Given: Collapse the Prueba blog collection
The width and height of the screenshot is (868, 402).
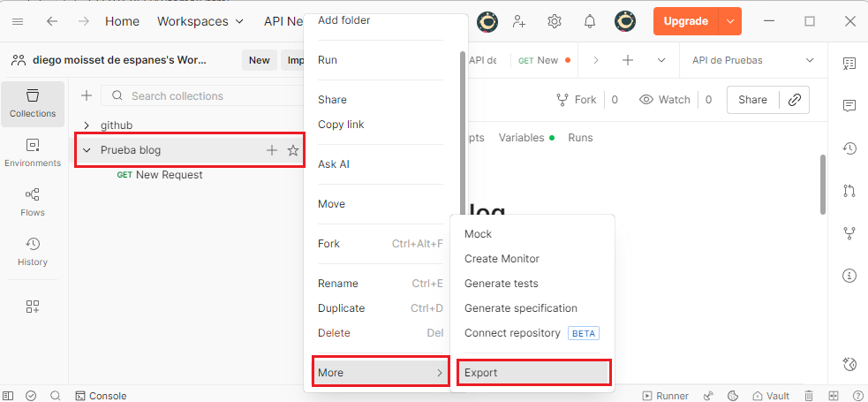Looking at the screenshot, I should pos(87,150).
